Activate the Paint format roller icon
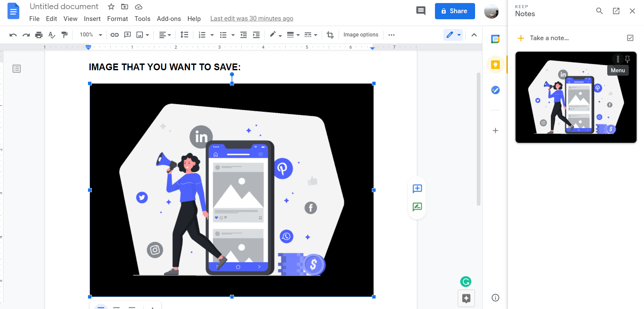Screen dimensions: 644x309 click(x=64, y=35)
